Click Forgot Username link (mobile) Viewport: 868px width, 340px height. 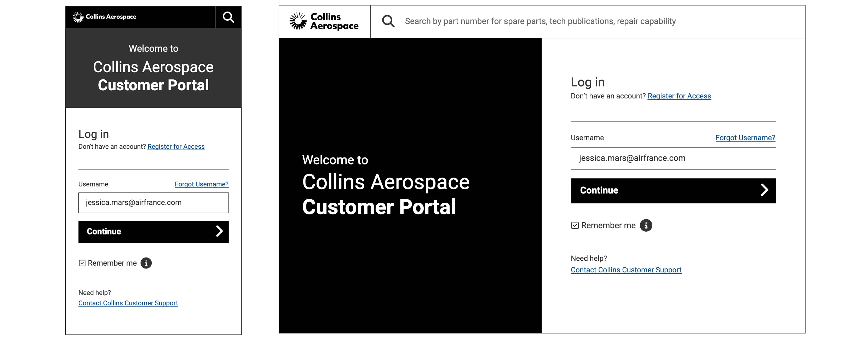pos(202,184)
